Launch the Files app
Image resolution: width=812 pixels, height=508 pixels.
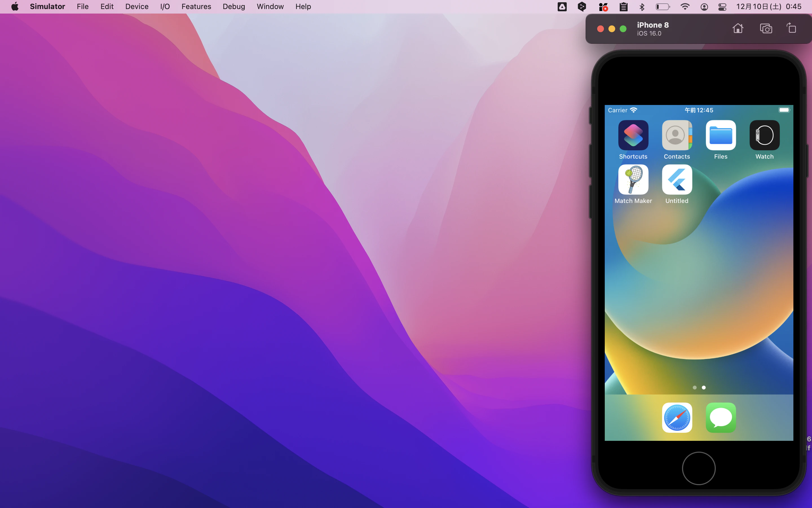[x=721, y=135]
